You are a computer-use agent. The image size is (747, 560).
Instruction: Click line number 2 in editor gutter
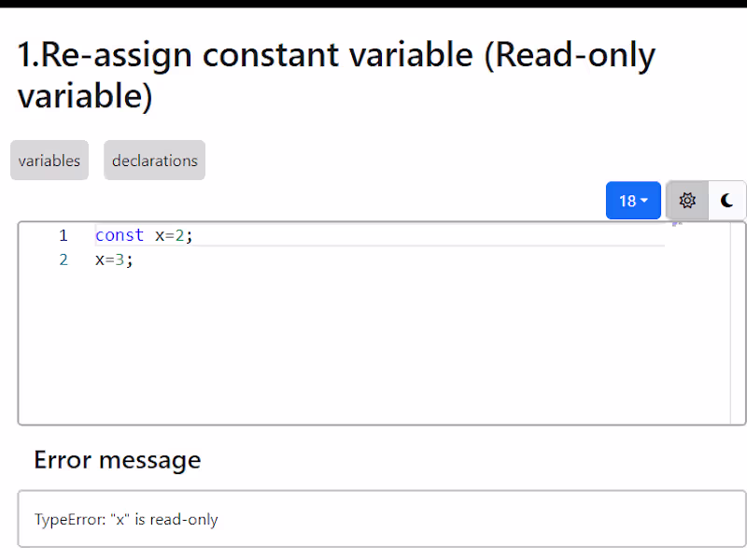63,259
